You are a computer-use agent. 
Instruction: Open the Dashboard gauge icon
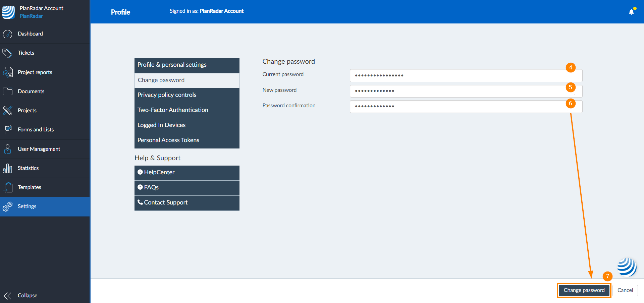(7, 34)
